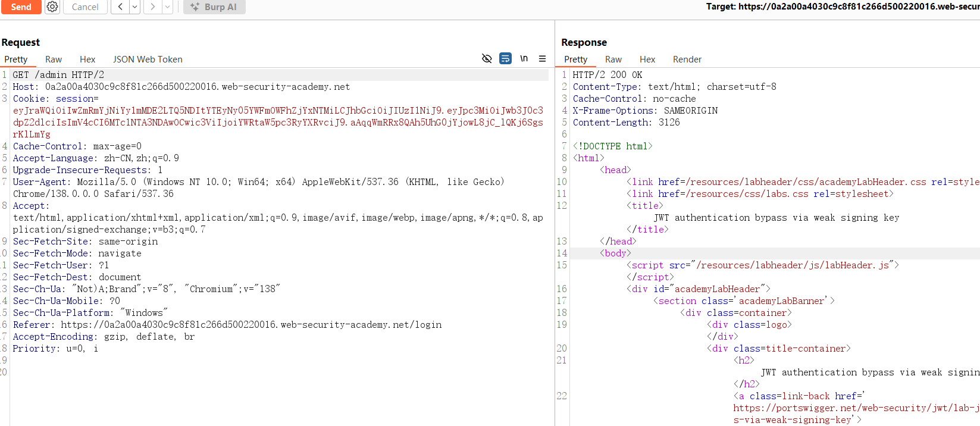Click the first line of the JWT session token
This screenshot has width=980, height=426.
point(278,111)
